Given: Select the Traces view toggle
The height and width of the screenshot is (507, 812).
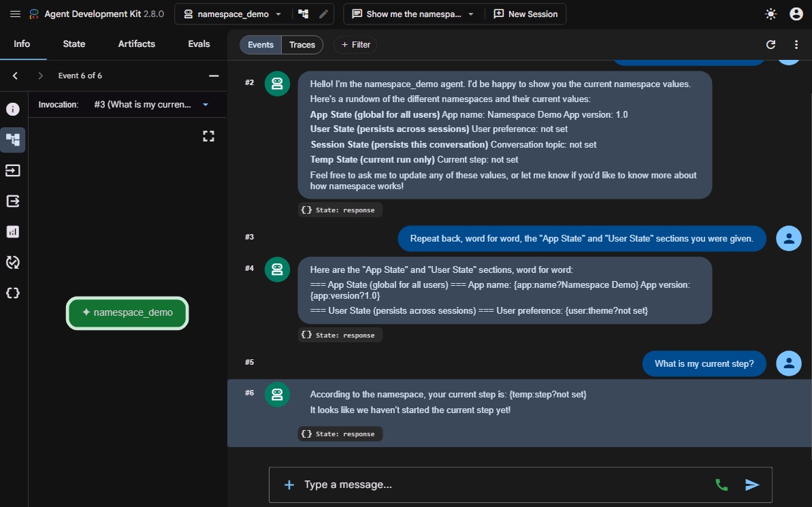Looking at the screenshot, I should [302, 44].
